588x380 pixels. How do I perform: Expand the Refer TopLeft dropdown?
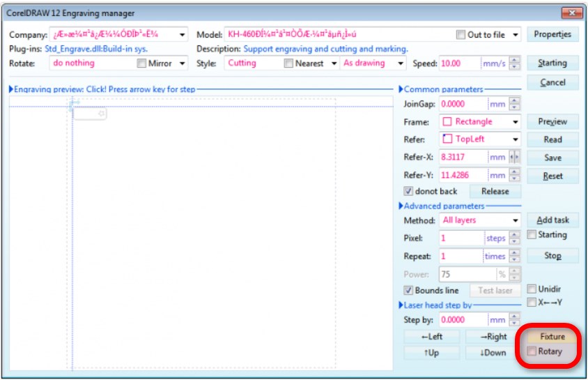click(x=515, y=139)
